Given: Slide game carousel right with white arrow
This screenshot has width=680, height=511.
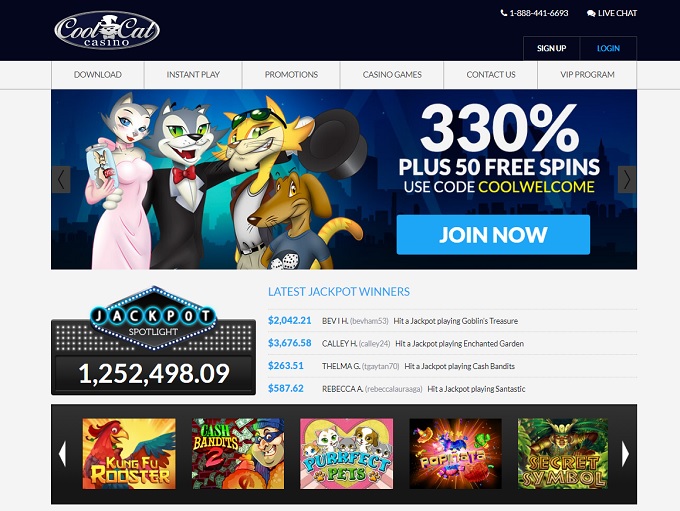Looking at the screenshot, I should click(625, 454).
